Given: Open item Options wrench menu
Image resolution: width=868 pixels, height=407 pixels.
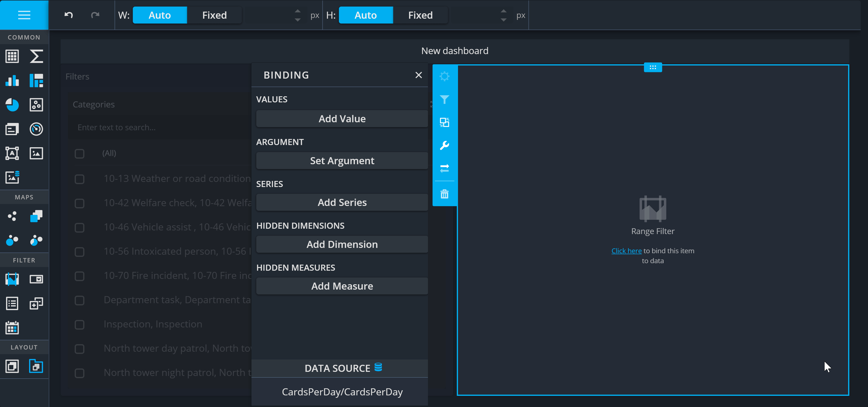Looking at the screenshot, I should (x=444, y=145).
